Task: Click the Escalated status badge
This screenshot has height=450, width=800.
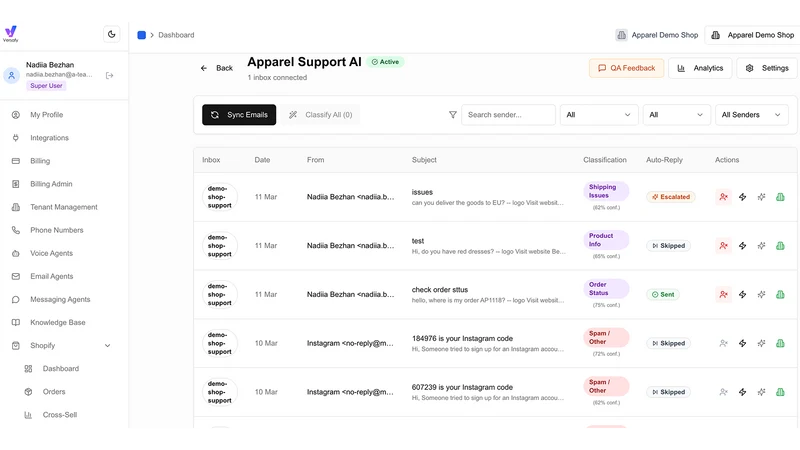Action: click(670, 197)
